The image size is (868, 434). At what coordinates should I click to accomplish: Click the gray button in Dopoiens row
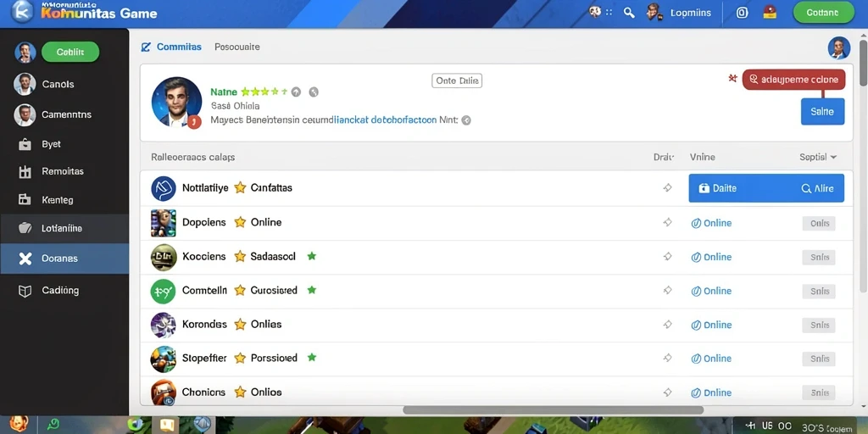tap(819, 224)
